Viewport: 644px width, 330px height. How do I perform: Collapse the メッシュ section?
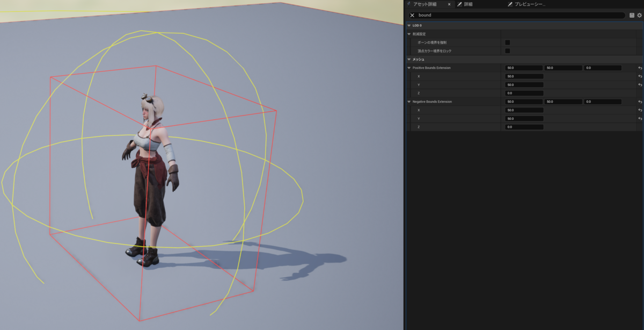pos(409,59)
